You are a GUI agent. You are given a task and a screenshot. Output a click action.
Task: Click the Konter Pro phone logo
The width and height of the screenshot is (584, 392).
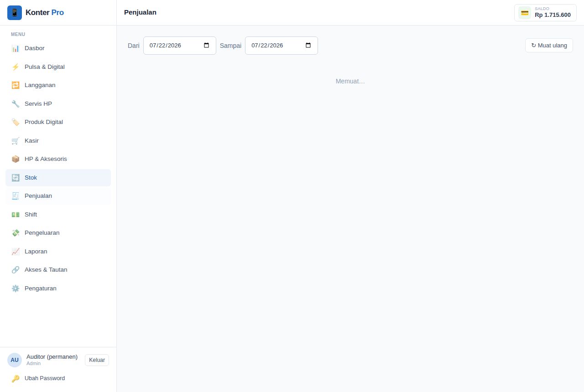coord(15,13)
